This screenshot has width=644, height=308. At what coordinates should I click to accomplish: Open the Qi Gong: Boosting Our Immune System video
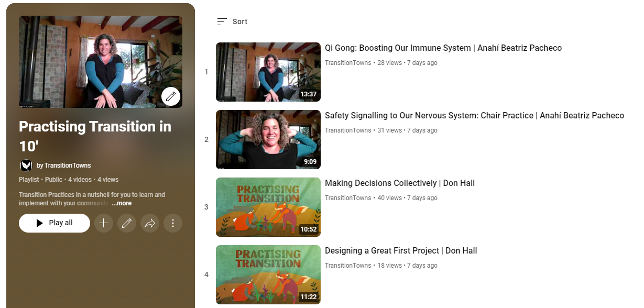point(443,48)
